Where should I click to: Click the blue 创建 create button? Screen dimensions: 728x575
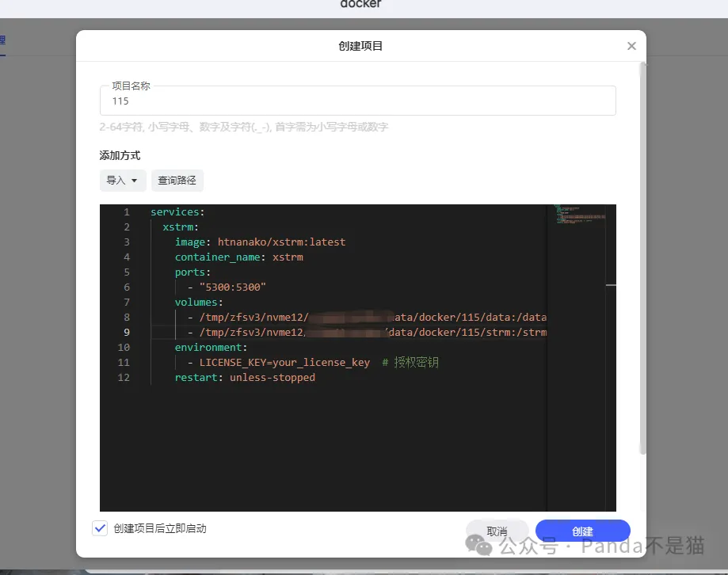click(582, 531)
